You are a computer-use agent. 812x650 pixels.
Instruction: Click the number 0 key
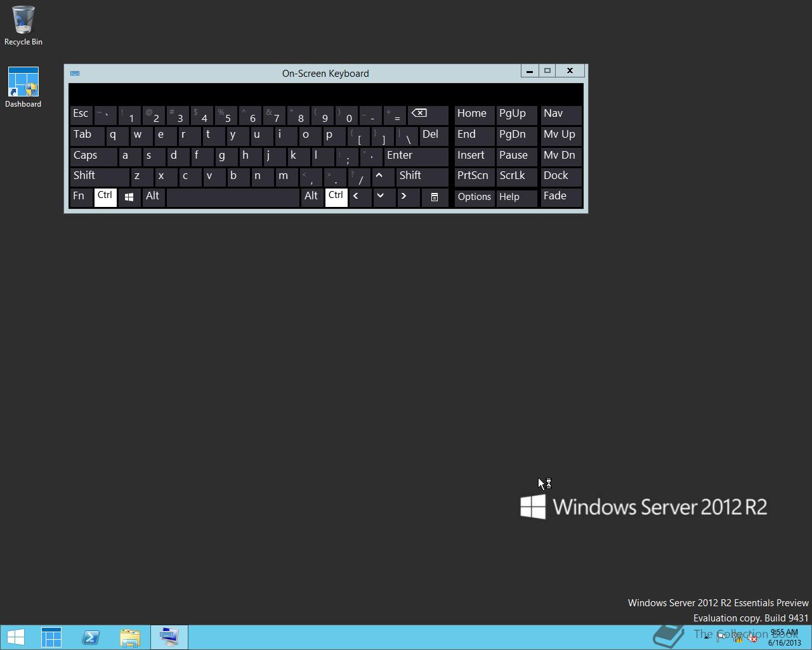[346, 114]
